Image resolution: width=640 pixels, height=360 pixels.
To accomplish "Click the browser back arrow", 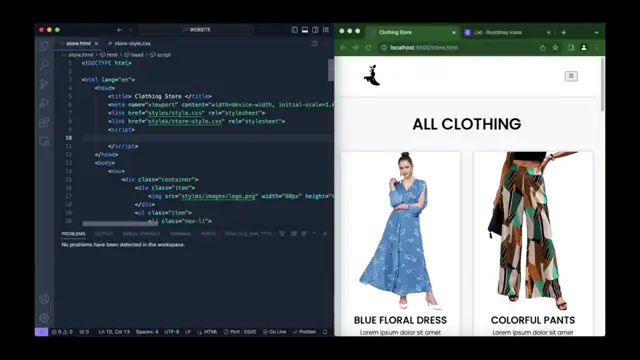I will pos(343,48).
